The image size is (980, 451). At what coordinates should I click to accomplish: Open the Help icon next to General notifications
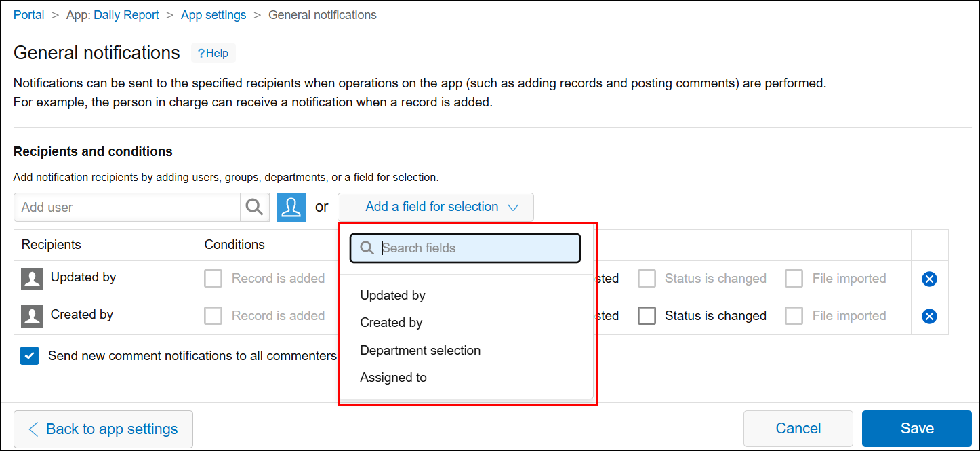click(213, 53)
